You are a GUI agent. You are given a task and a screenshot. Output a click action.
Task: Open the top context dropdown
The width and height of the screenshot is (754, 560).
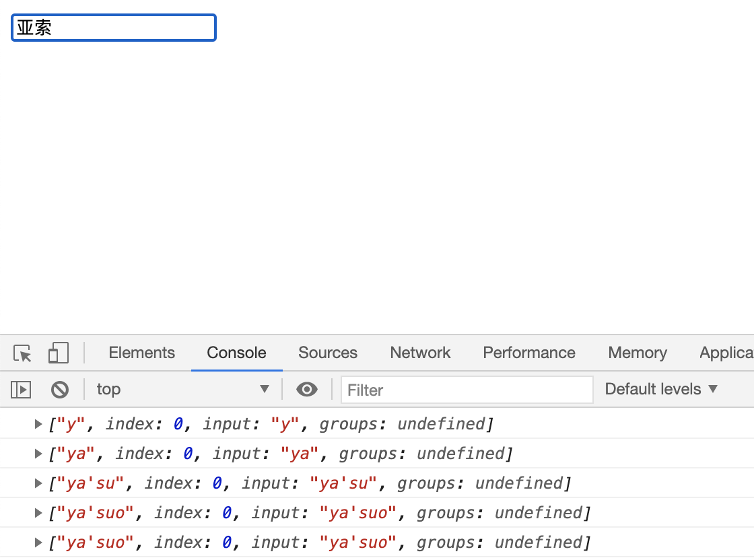pos(182,389)
